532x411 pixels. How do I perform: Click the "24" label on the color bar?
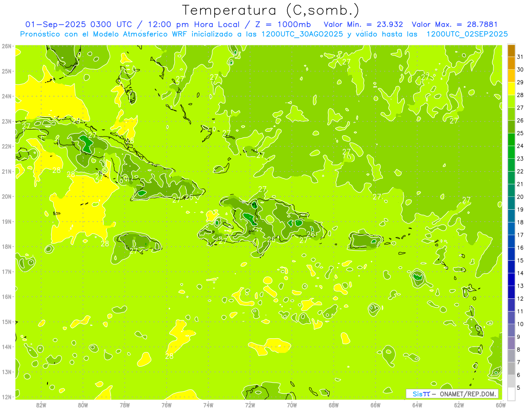tap(520, 146)
